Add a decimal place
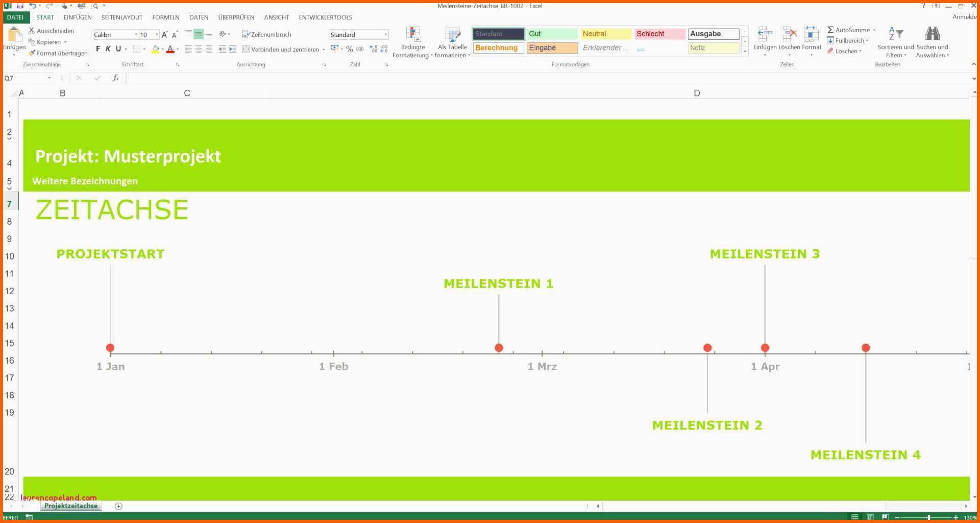This screenshot has width=980, height=523. 374,49
